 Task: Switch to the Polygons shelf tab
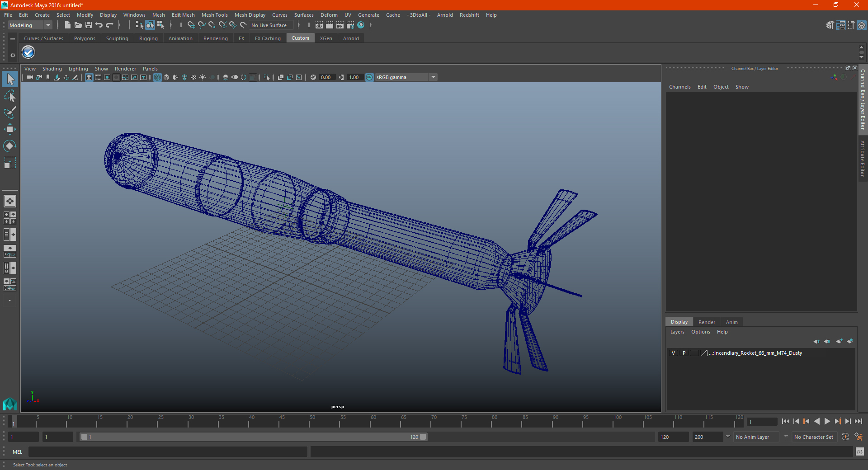85,38
